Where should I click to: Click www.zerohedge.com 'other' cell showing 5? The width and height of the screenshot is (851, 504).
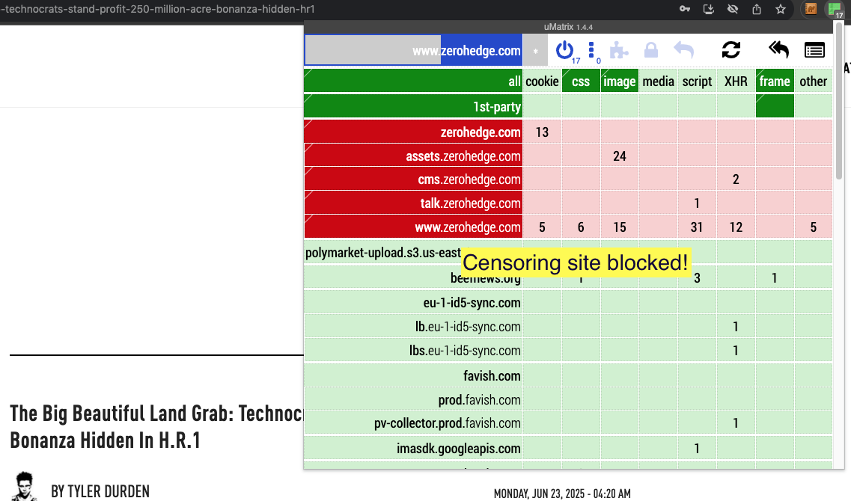click(x=814, y=227)
